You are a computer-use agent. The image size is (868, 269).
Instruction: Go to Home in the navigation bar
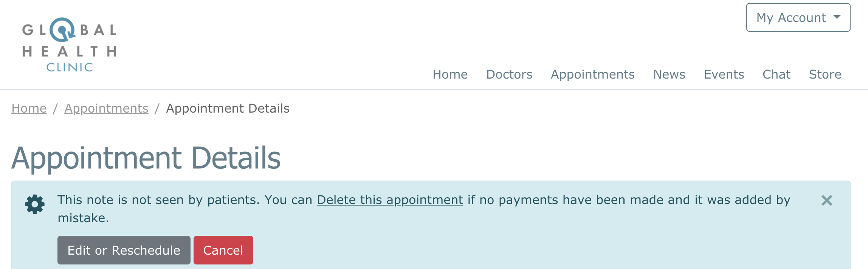point(450,74)
